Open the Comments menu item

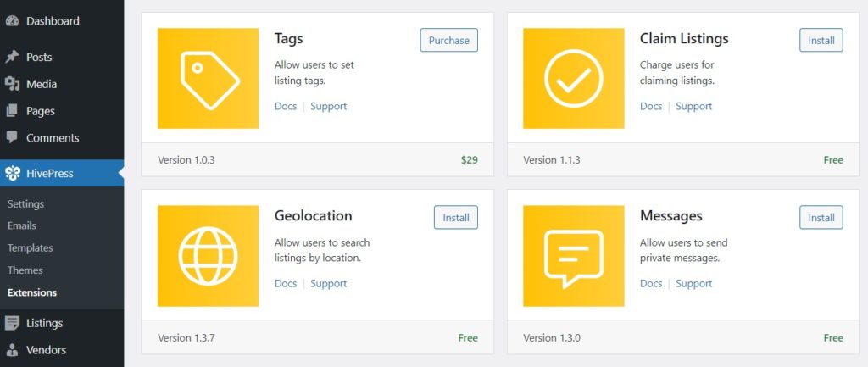coord(52,138)
